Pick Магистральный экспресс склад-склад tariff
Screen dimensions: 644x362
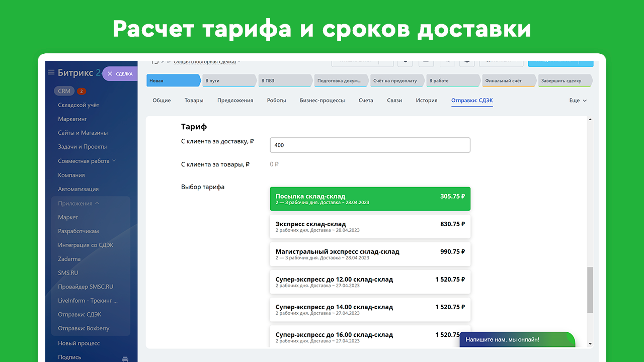click(x=370, y=254)
